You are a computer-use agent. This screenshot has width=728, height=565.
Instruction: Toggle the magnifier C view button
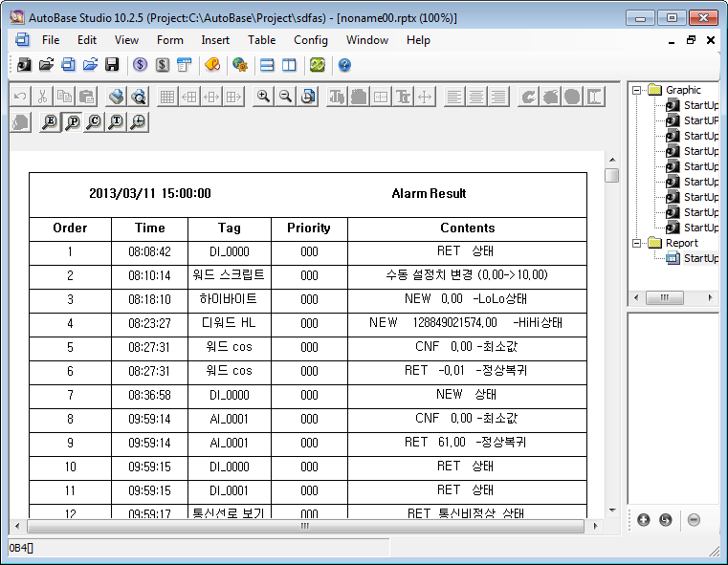tap(94, 122)
